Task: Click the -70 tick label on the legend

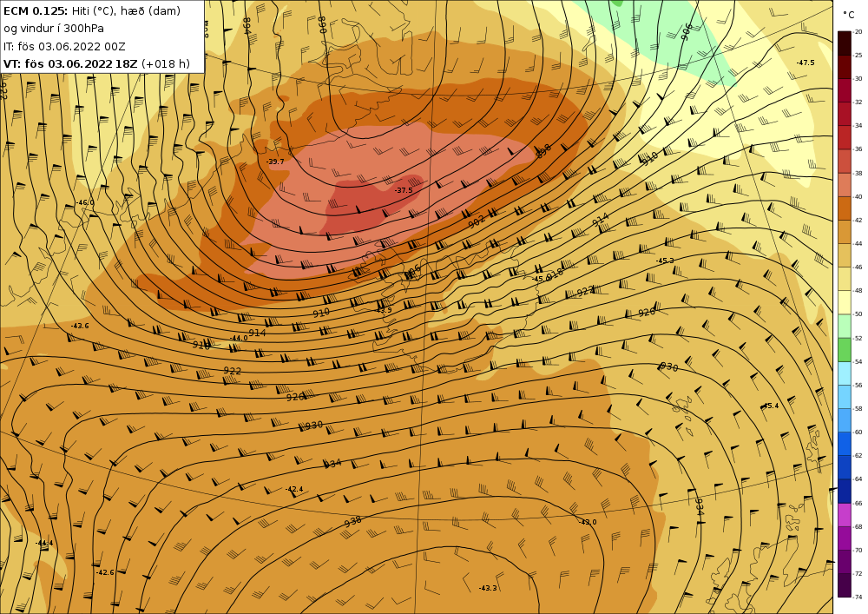Action: tap(858, 551)
